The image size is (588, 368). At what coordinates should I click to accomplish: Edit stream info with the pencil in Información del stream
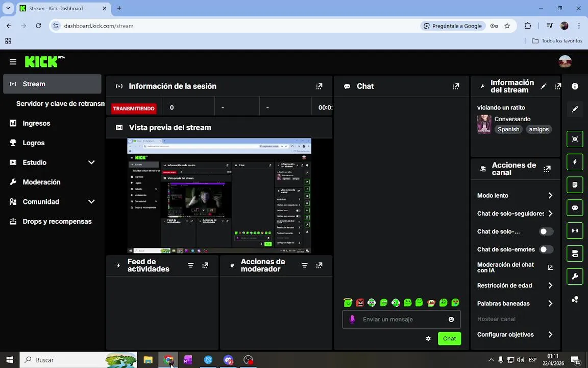pyautogui.click(x=543, y=86)
